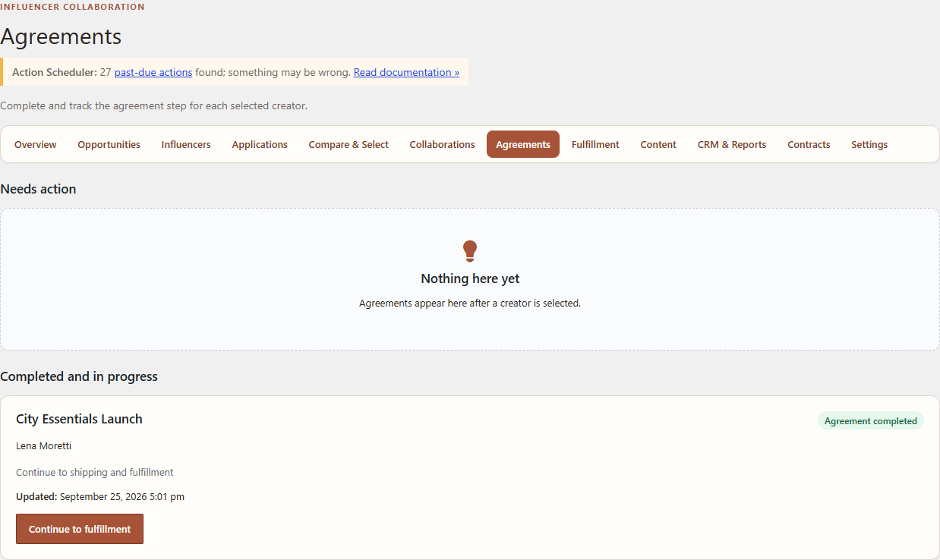
Task: Select the City Essentials Launch title
Action: pyautogui.click(x=79, y=419)
